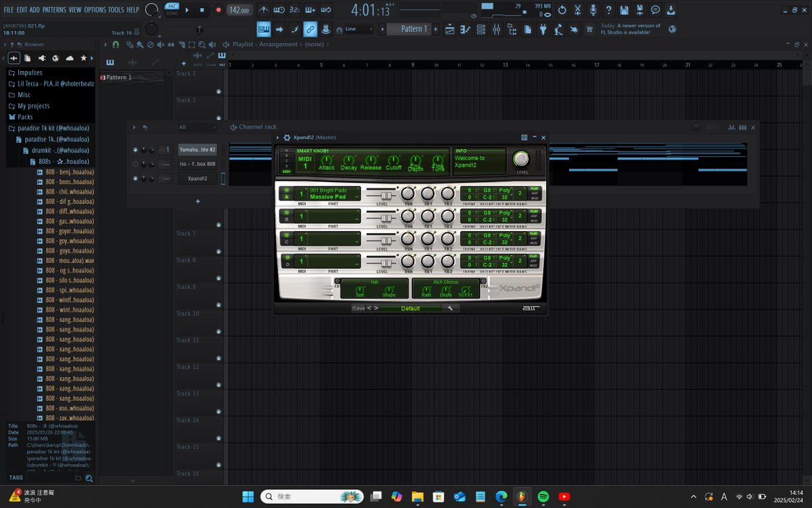Screen dimensions: 812x508
Task: Open the VIEW menu
Action: pos(75,10)
